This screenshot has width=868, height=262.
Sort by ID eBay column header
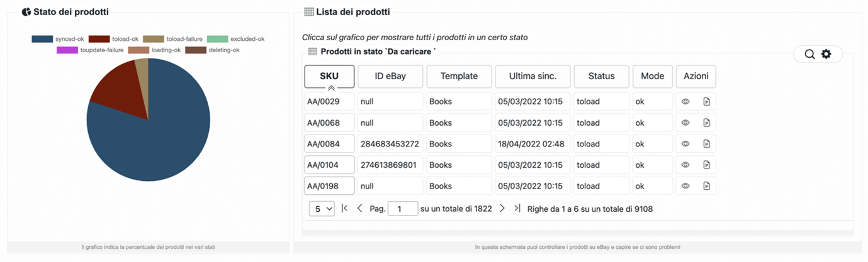pos(390,76)
